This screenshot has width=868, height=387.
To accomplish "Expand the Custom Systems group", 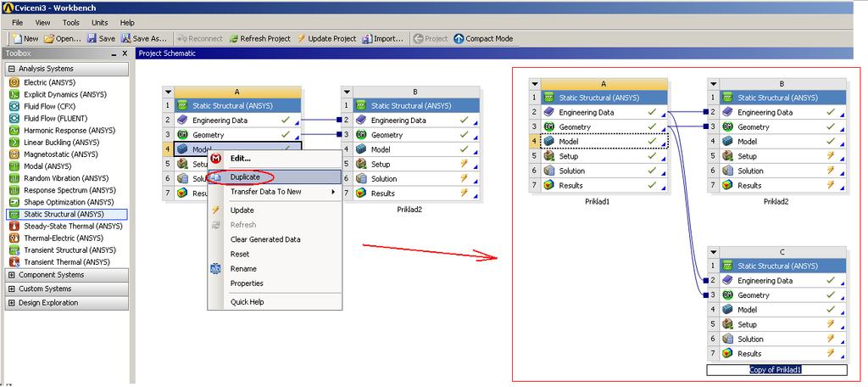I will point(12,289).
